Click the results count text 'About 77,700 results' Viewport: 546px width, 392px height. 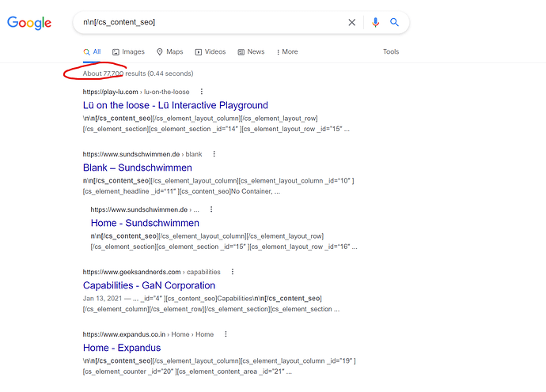point(114,73)
